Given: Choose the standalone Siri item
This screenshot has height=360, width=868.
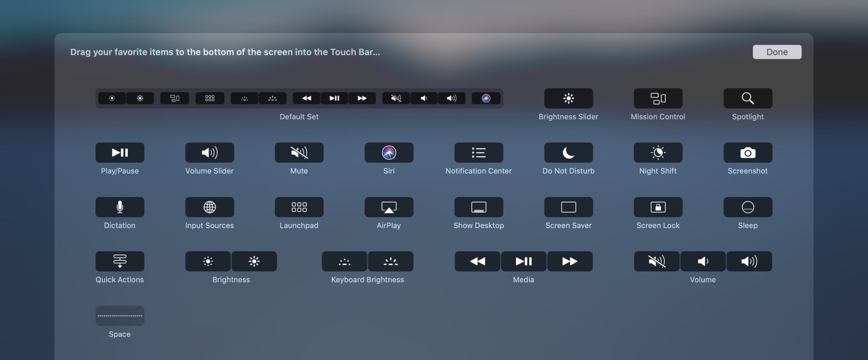Looking at the screenshot, I should coord(389,153).
